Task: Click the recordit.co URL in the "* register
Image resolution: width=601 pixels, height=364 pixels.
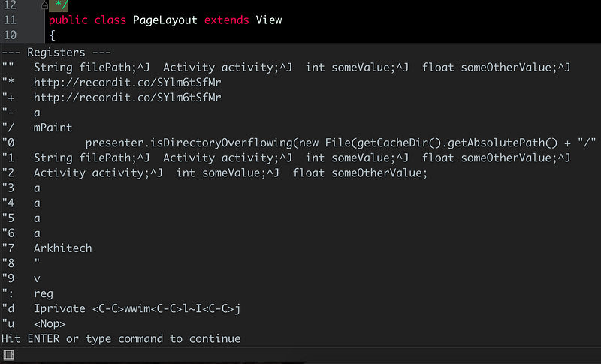Action: pyautogui.click(x=127, y=83)
